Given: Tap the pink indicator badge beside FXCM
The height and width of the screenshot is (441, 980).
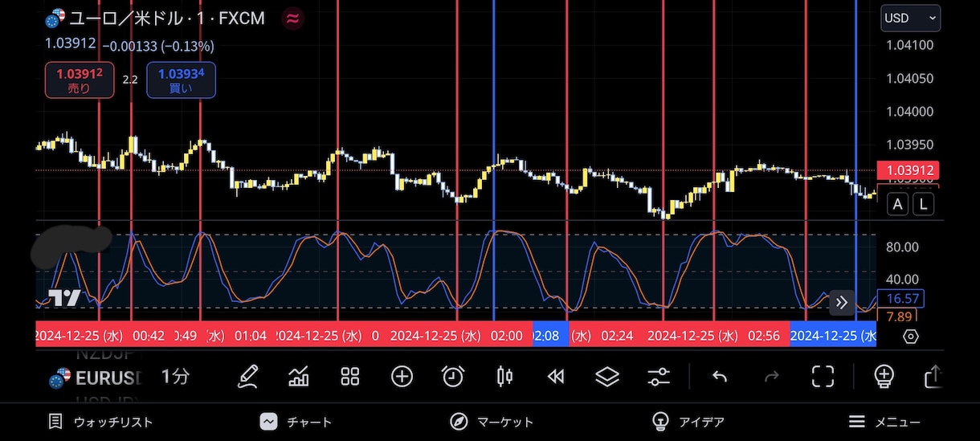Looking at the screenshot, I should point(295,17).
